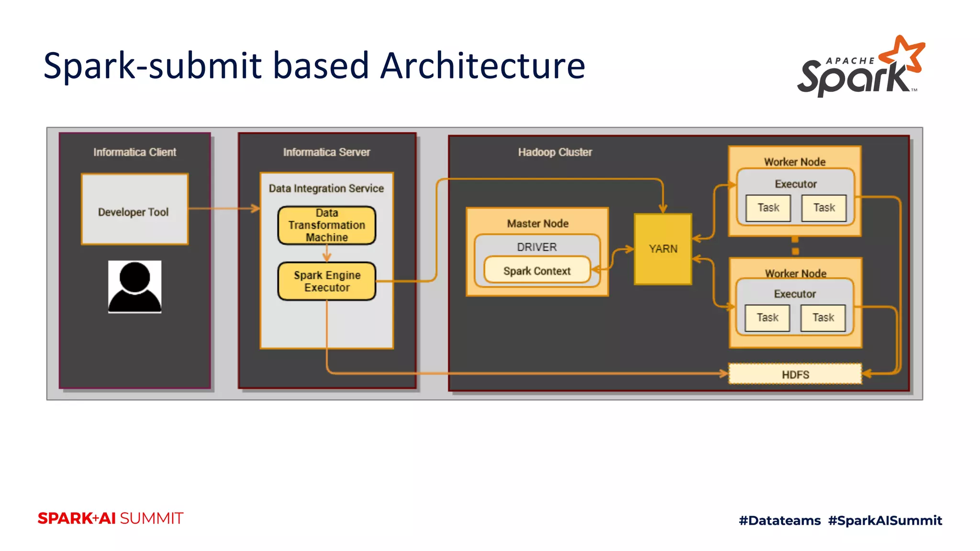Click the left Task box in upper Worker Node
Screen dimensions: 980x551
(768, 208)
